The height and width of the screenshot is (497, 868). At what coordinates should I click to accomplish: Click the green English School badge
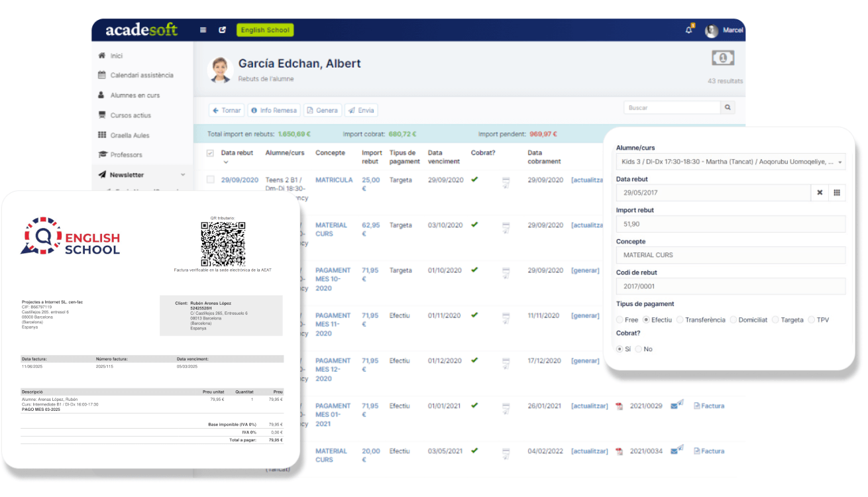pos(265,30)
